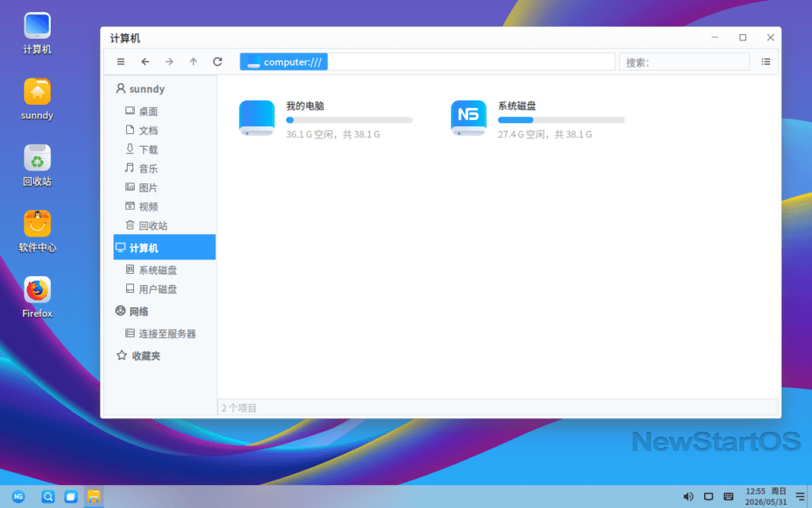Click the 桌面 sidebar icon
This screenshot has width=812, height=508.
(130, 110)
